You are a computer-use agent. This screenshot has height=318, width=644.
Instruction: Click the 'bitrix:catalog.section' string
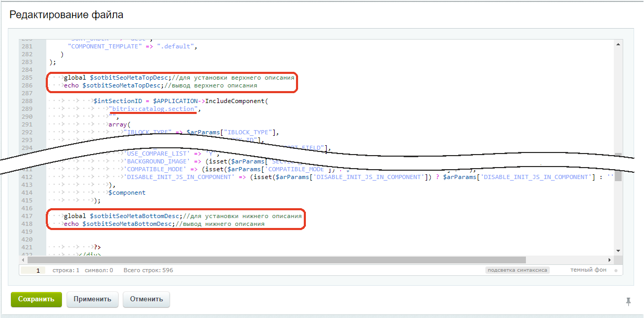coord(154,109)
